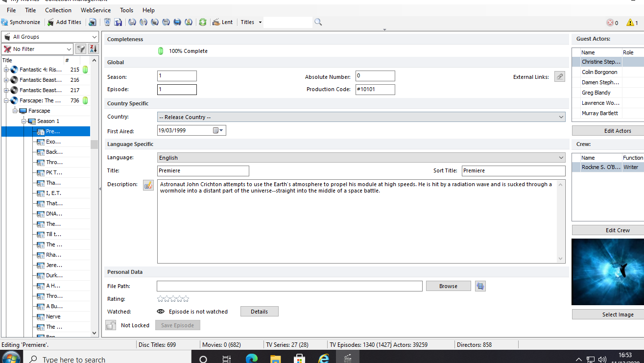Open the Release Country dropdown
This screenshot has height=363, width=644.
tap(361, 117)
